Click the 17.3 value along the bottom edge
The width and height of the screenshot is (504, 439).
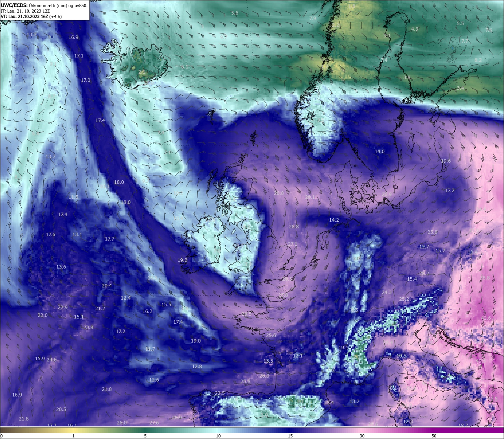(x=52, y=425)
